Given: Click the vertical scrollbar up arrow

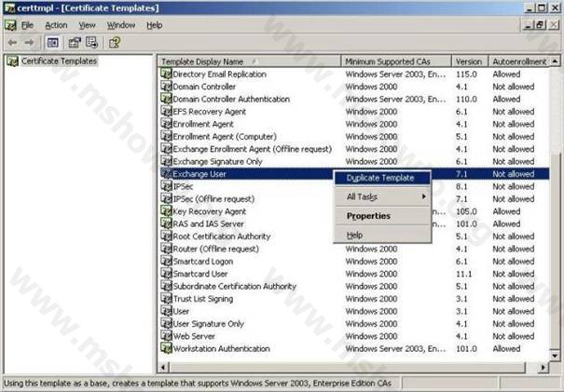Looking at the screenshot, I should (555, 61).
